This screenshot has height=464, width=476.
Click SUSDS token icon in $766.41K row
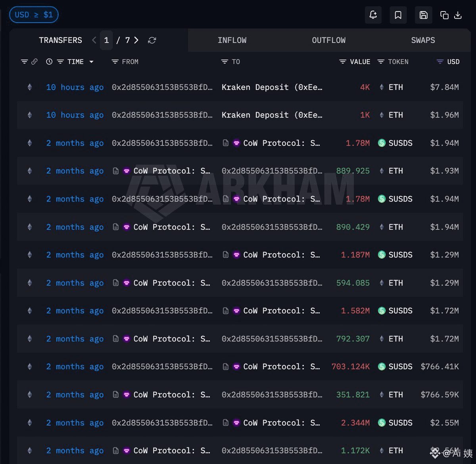coord(382,367)
